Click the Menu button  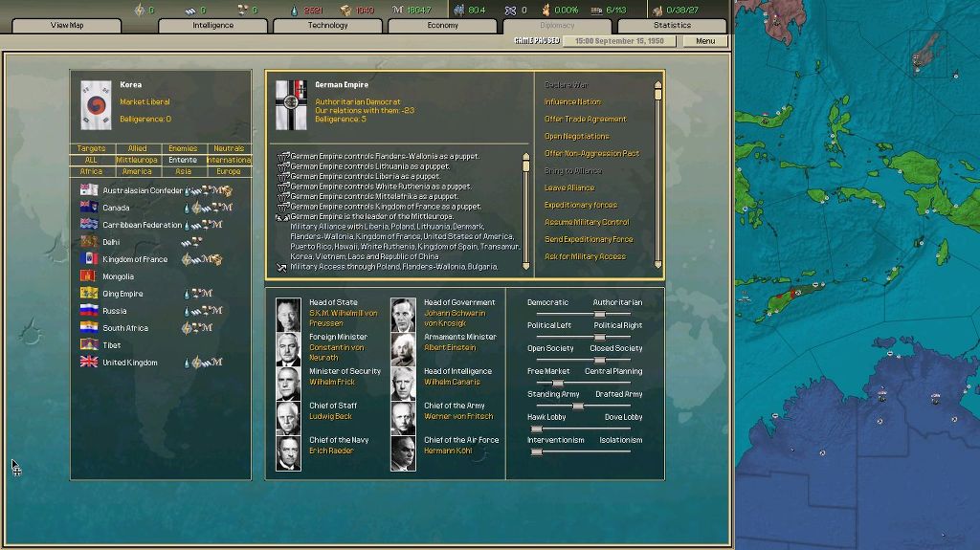[x=705, y=40]
